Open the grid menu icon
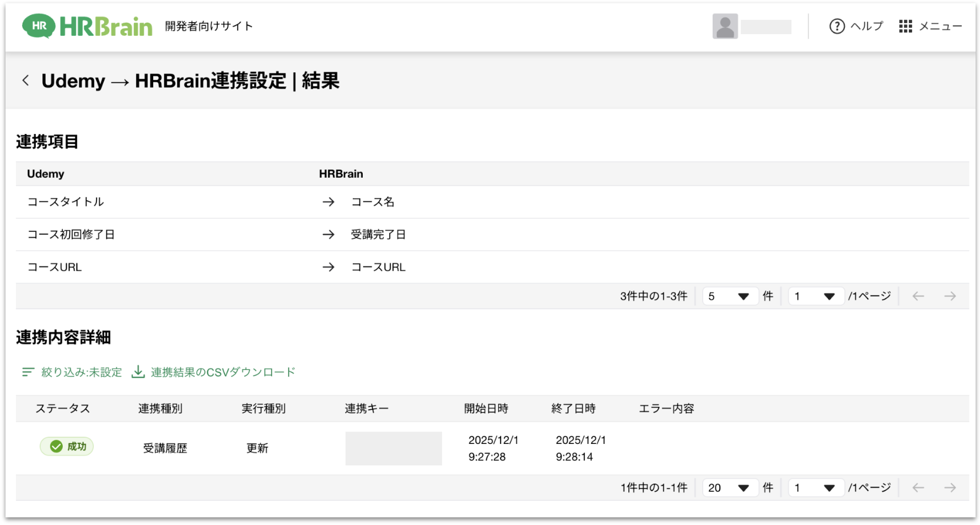980x525 pixels. [x=905, y=26]
